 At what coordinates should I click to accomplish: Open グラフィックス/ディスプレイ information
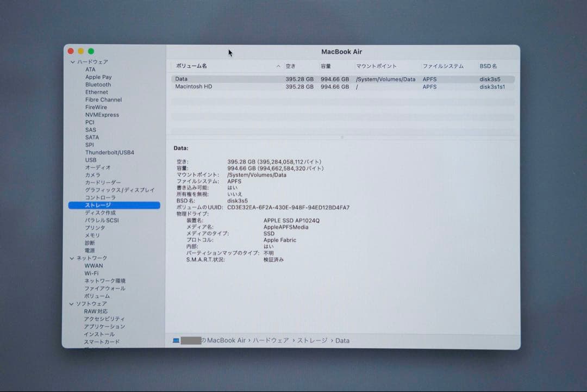(x=120, y=190)
